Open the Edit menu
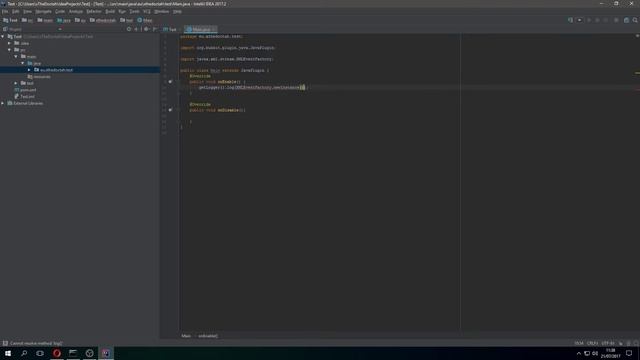The height and width of the screenshot is (360, 640). [x=16, y=11]
